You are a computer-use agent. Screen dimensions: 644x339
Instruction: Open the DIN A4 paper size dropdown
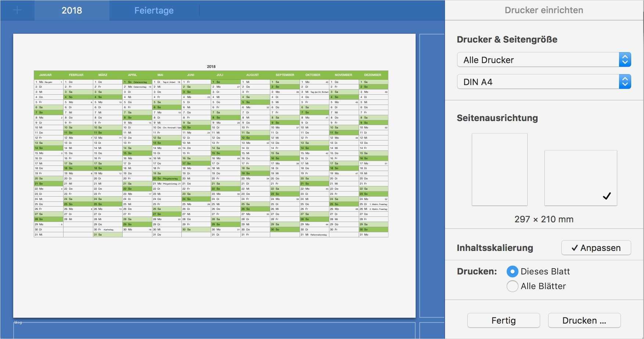pyautogui.click(x=544, y=82)
